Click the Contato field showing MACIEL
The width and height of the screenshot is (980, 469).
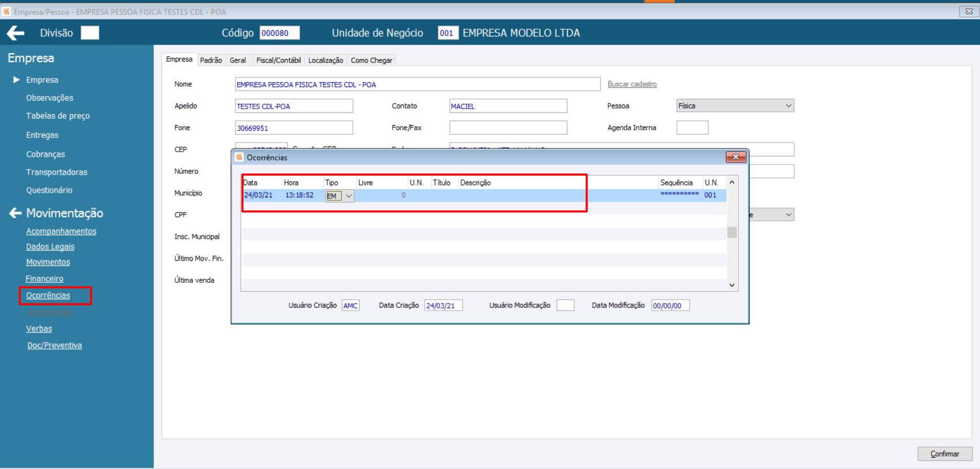pyautogui.click(x=508, y=106)
